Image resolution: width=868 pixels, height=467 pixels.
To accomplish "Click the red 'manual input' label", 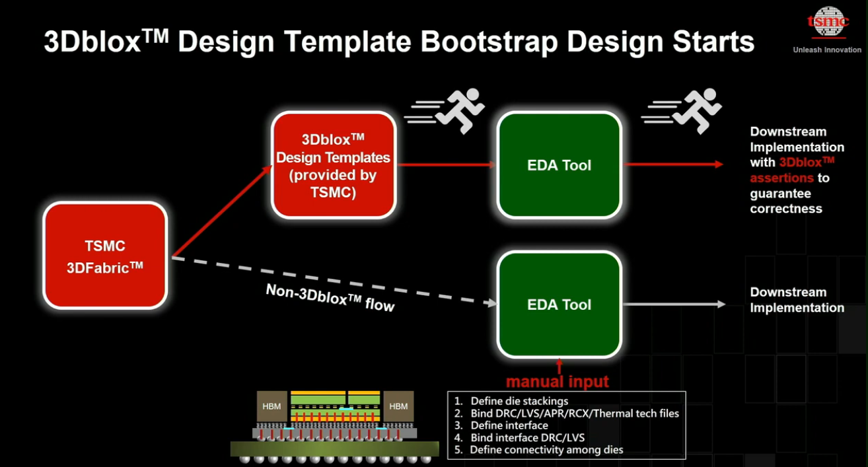I will point(557,382).
